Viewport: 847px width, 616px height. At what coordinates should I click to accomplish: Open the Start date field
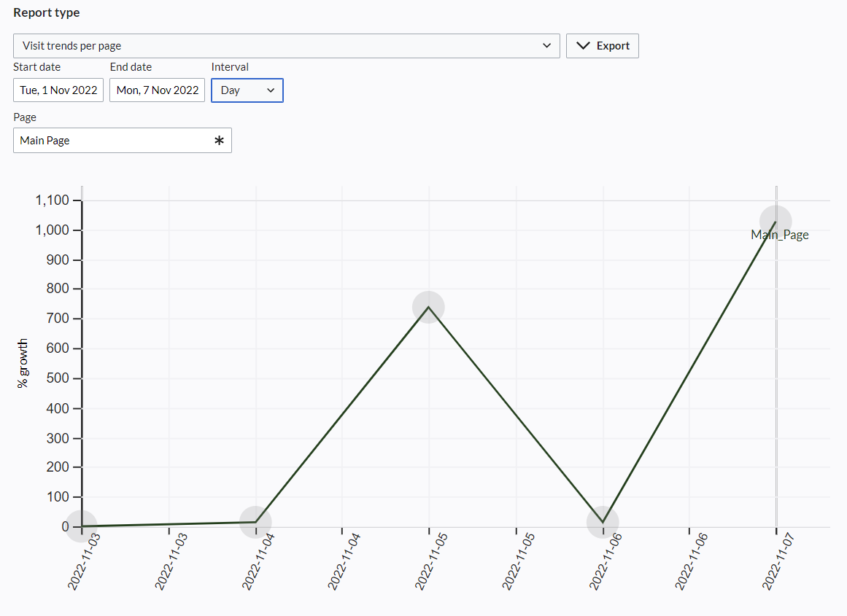coord(58,90)
